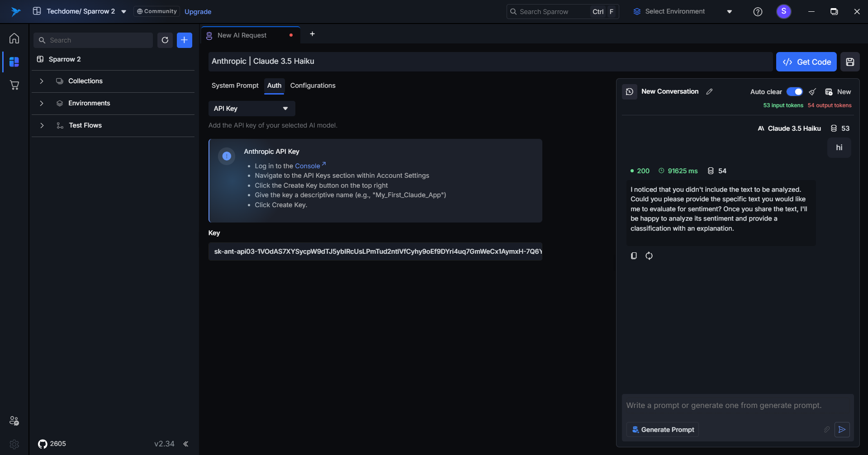Send the prompt with arrow icon

coord(842,430)
